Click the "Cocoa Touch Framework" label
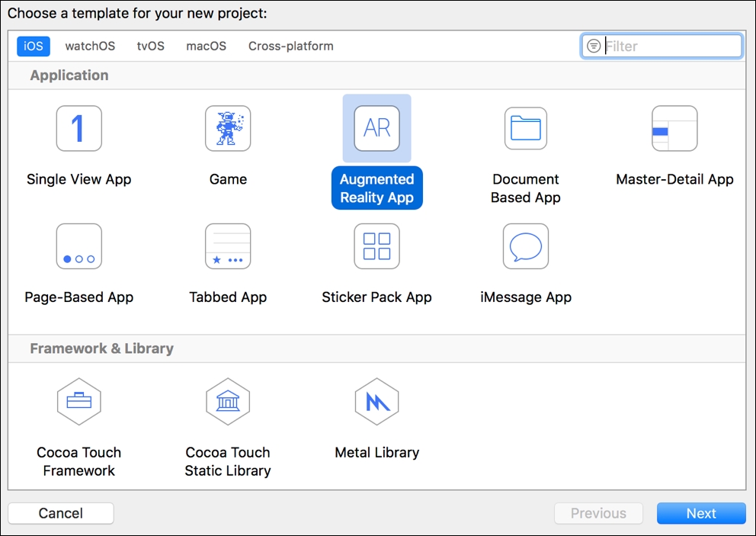Image resolution: width=756 pixels, height=536 pixels. (79, 461)
